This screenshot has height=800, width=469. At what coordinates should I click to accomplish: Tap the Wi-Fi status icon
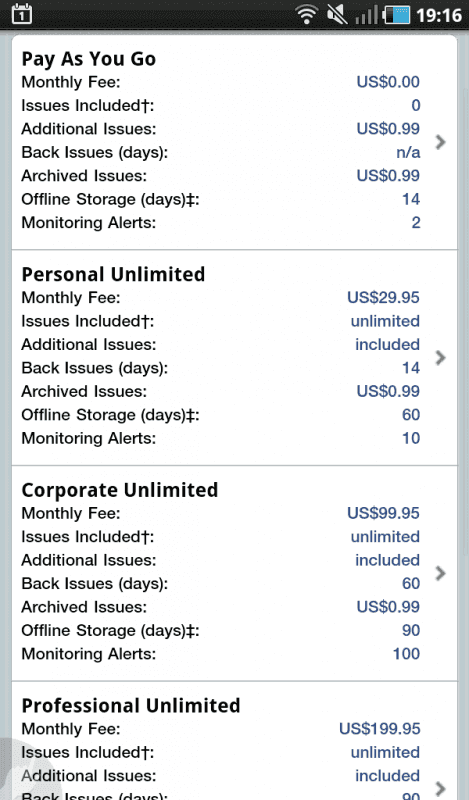[307, 14]
